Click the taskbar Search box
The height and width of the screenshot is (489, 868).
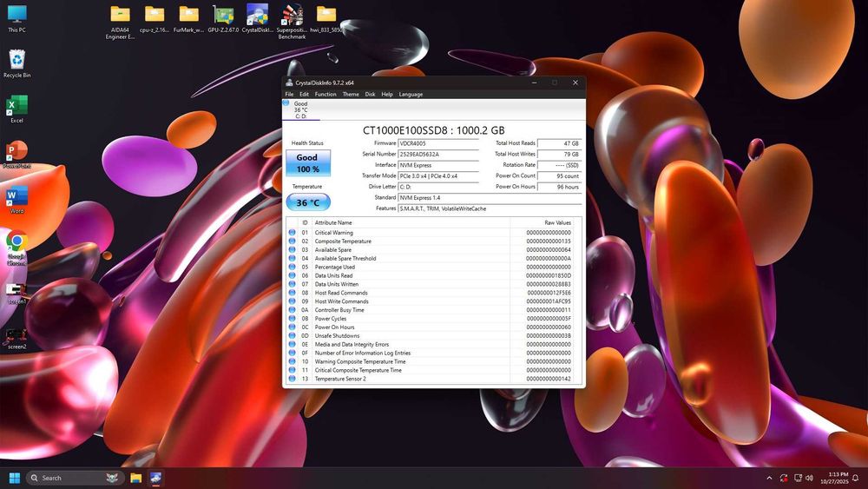click(x=74, y=478)
